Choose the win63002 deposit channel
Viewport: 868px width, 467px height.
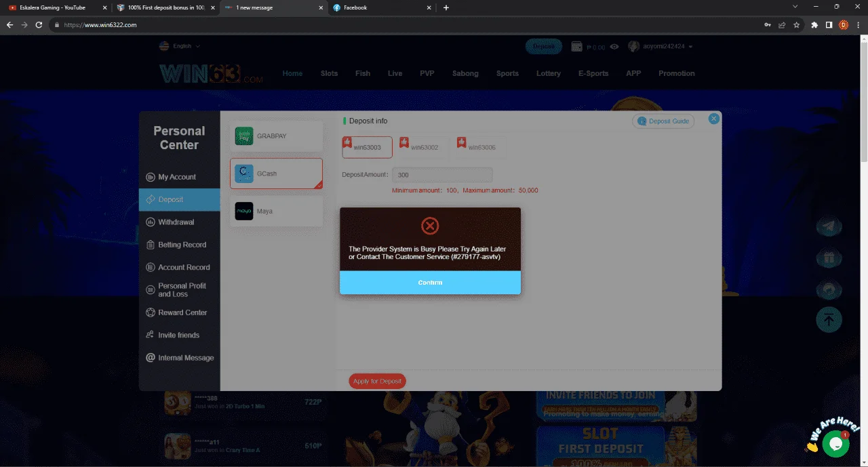click(424, 146)
